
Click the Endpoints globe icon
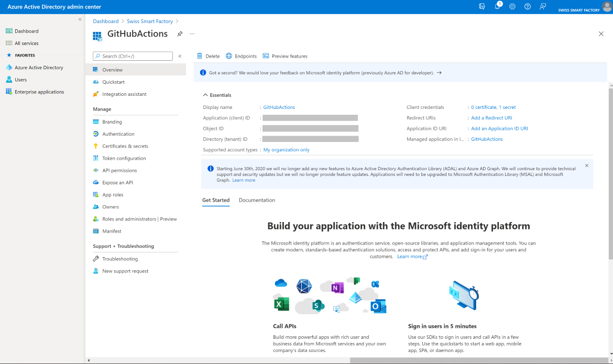tap(229, 56)
